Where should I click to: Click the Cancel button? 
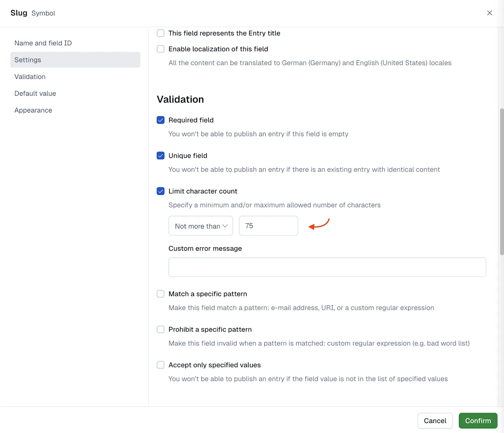pos(435,421)
